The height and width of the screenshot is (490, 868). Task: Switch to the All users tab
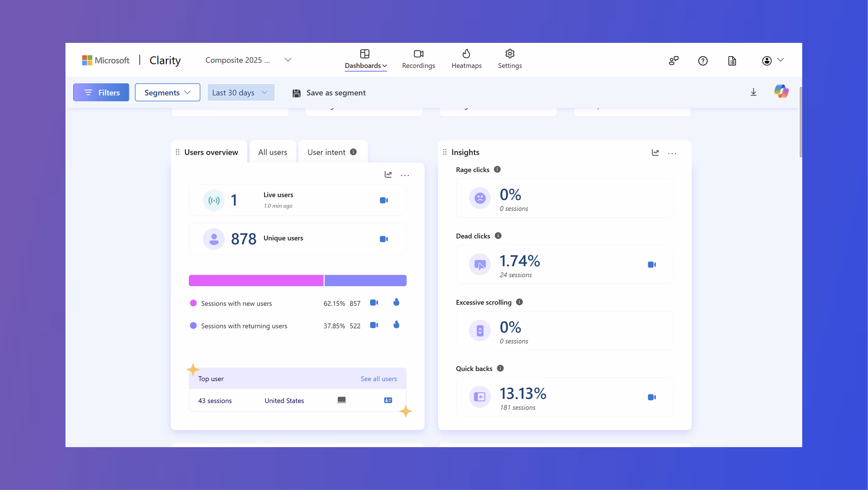point(272,152)
